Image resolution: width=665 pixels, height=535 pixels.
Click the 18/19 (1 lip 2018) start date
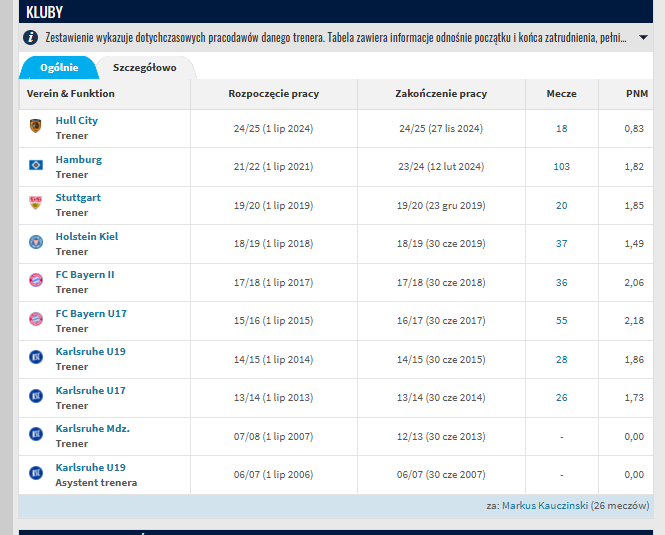tap(274, 244)
